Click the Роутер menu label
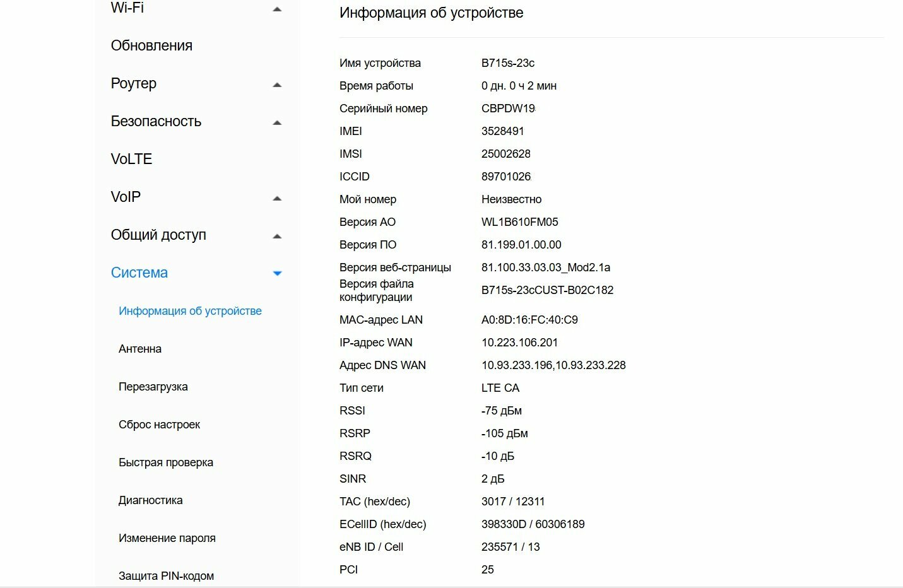 pyautogui.click(x=134, y=83)
